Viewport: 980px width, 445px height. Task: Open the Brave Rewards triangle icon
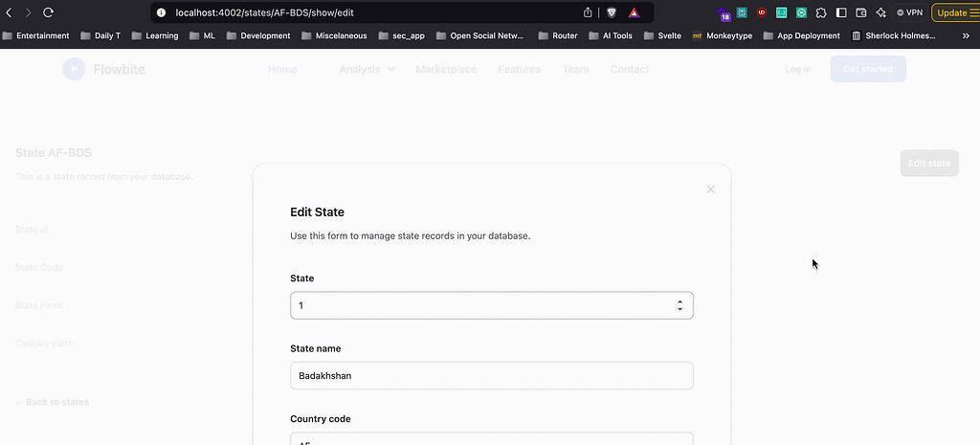634,12
